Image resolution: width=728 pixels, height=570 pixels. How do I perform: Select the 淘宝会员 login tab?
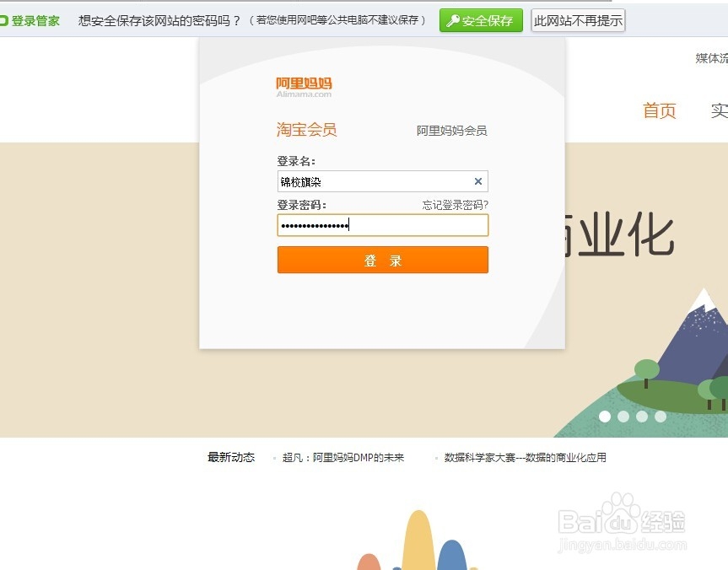click(306, 130)
